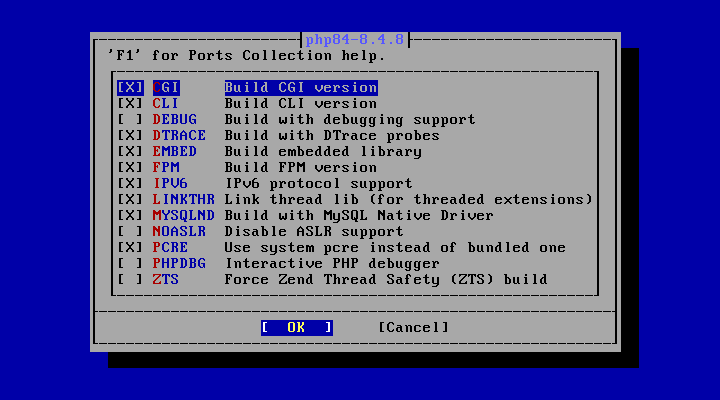
Task: Uncheck the MYSQLND checkbox
Action: (130, 215)
